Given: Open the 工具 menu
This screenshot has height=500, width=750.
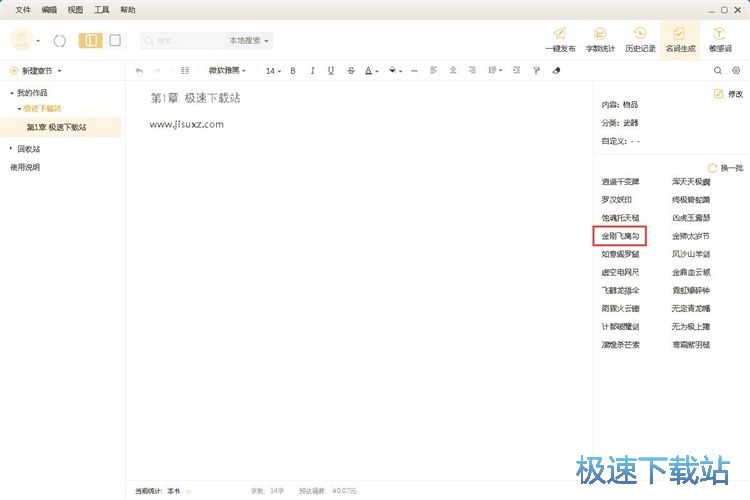Looking at the screenshot, I should (x=101, y=10).
